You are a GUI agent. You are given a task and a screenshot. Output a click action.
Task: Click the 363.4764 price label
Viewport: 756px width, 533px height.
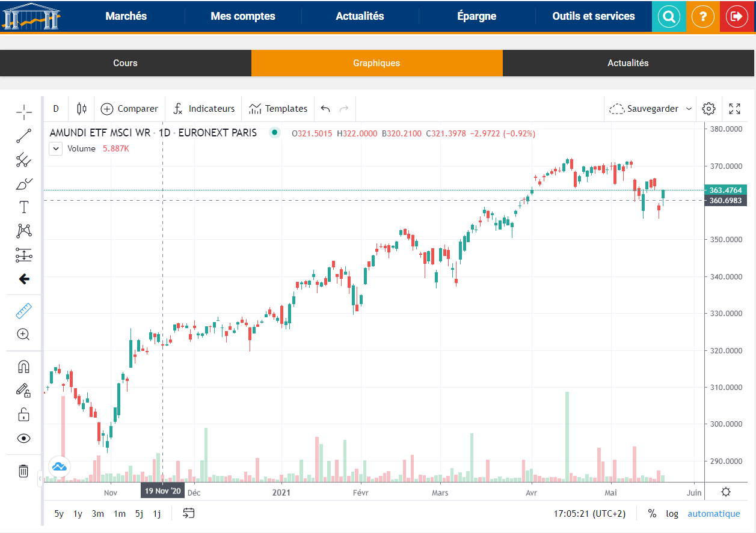(726, 190)
